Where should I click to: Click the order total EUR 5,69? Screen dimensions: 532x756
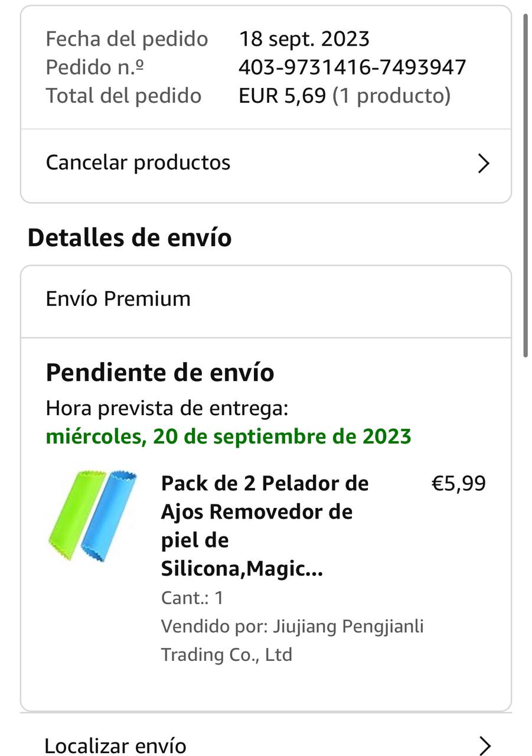coord(282,96)
